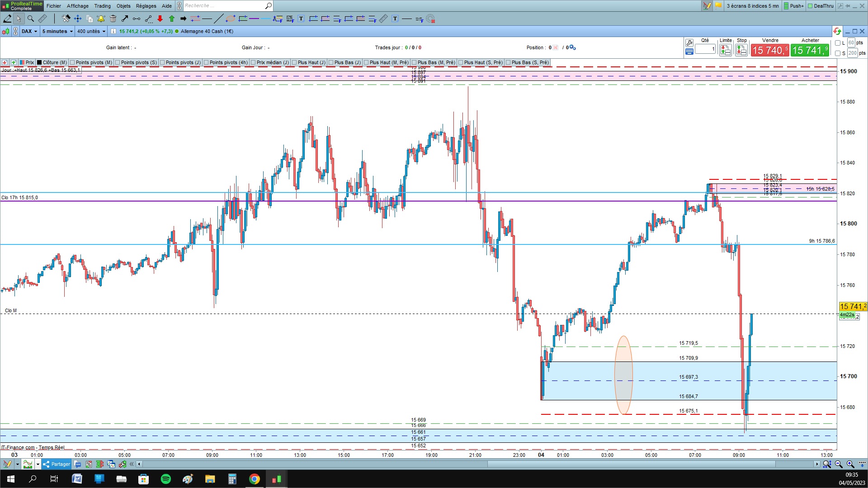Select the pencil drawing tool
The height and width of the screenshot is (488, 868).
[7, 19]
